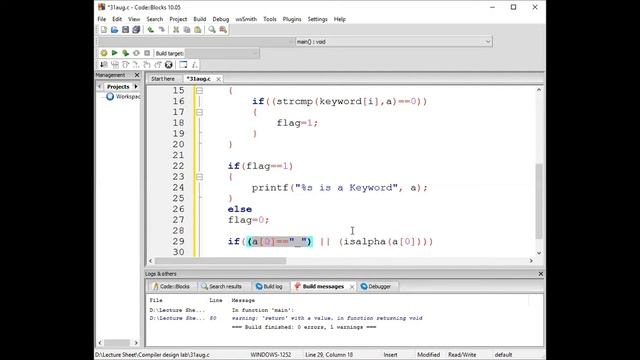The height and width of the screenshot is (360, 640).
Task: Cut selection with the scissors icon
Action: coord(176,30)
